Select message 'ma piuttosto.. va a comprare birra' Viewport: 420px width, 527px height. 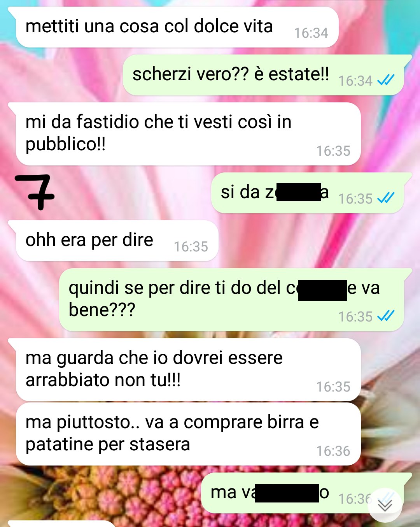[188, 434]
